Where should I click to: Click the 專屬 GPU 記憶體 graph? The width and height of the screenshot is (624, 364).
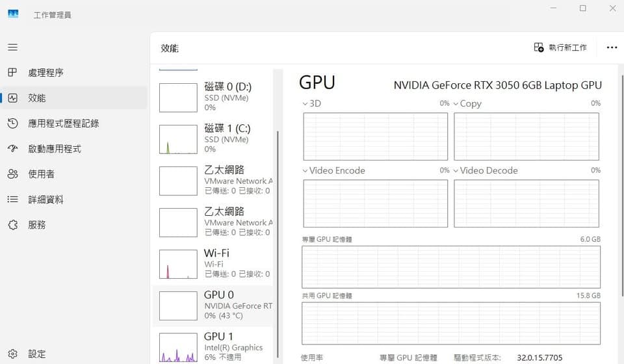point(451,267)
